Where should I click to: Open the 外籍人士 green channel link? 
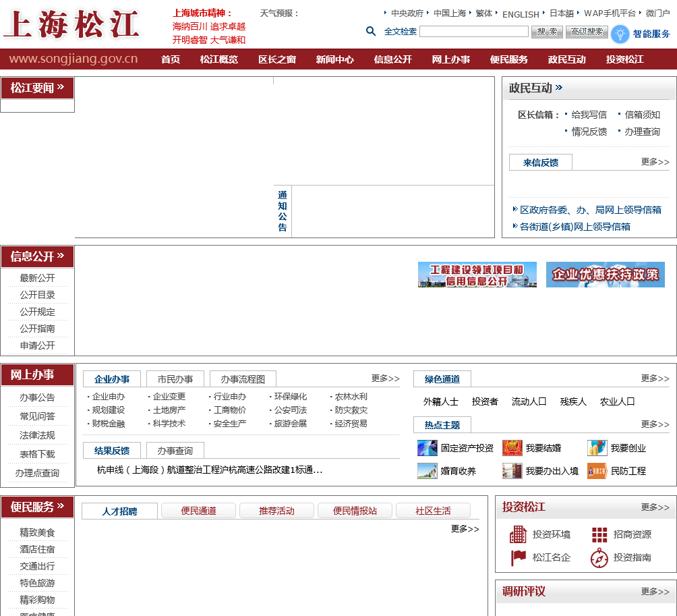[441, 401]
